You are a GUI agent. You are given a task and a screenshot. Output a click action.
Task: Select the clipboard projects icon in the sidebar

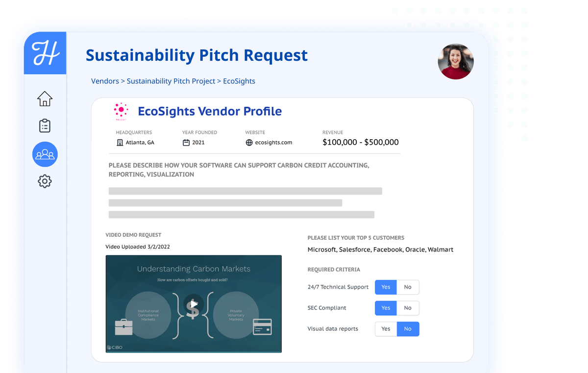click(45, 125)
